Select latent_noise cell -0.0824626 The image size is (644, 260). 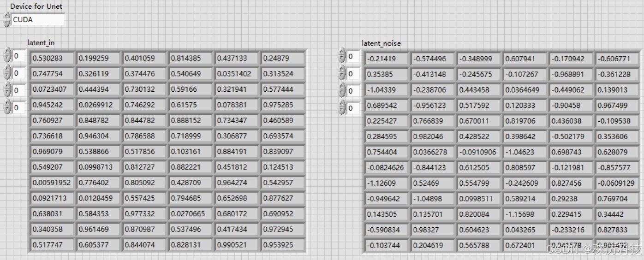[387, 168]
